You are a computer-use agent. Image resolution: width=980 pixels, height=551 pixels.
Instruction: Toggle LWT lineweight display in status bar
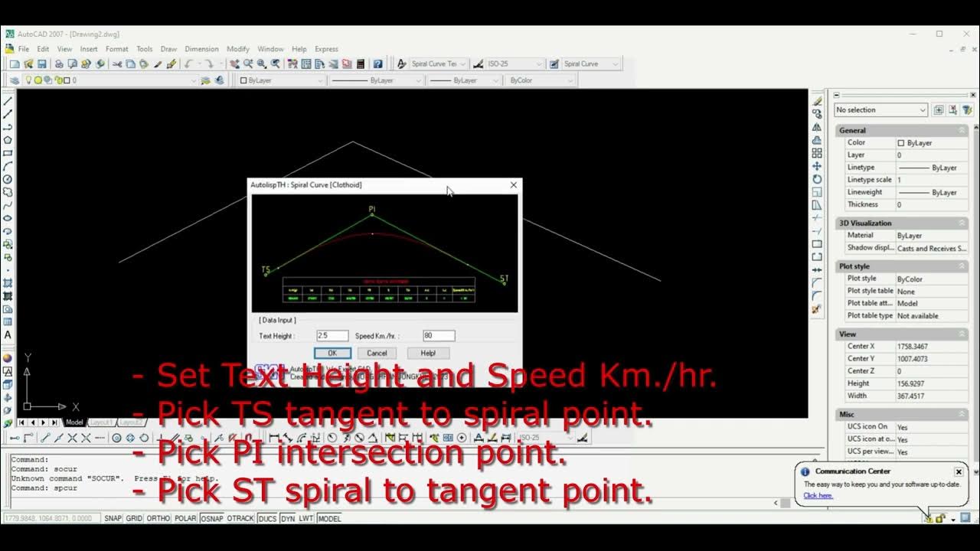click(306, 518)
